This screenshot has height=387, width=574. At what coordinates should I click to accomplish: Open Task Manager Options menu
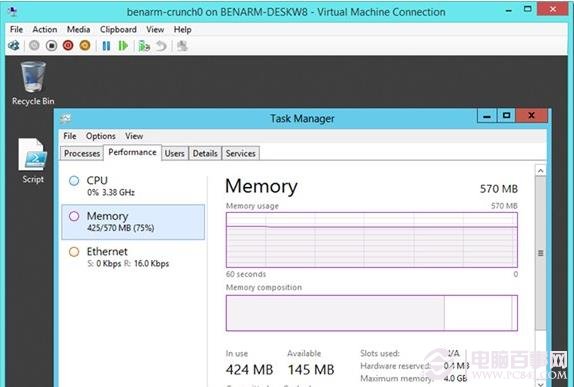(x=101, y=136)
